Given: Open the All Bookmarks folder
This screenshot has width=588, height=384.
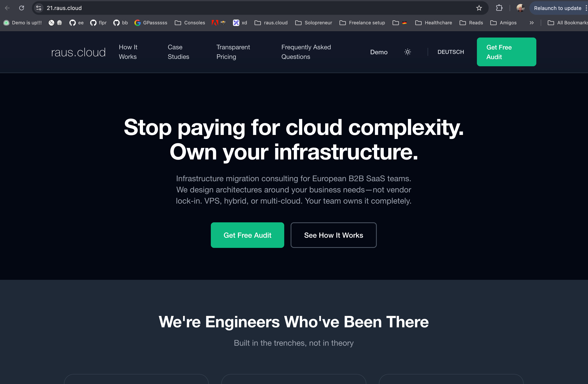Looking at the screenshot, I should click(568, 23).
